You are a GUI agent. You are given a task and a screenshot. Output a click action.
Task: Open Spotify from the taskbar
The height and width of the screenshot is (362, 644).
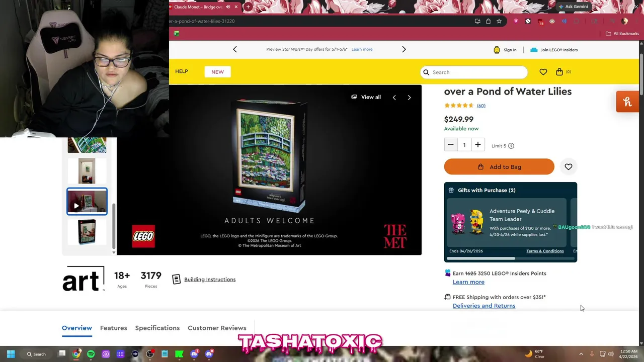[x=91, y=354]
